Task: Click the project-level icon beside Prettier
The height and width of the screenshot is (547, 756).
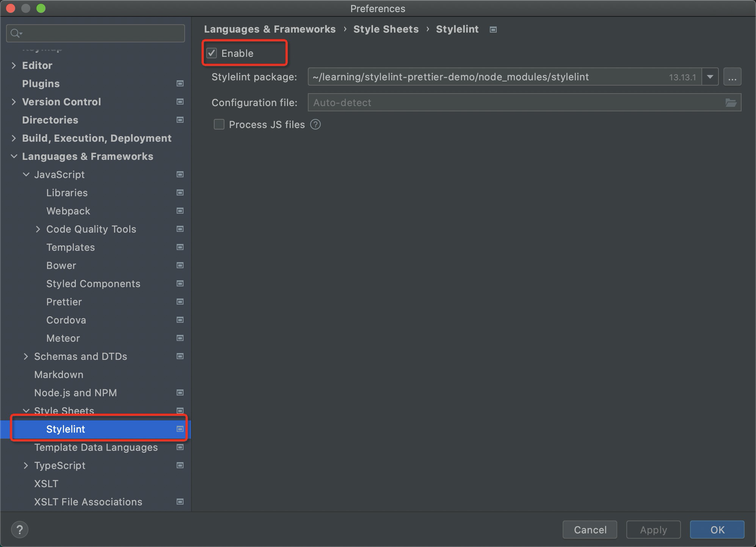Action: click(180, 302)
